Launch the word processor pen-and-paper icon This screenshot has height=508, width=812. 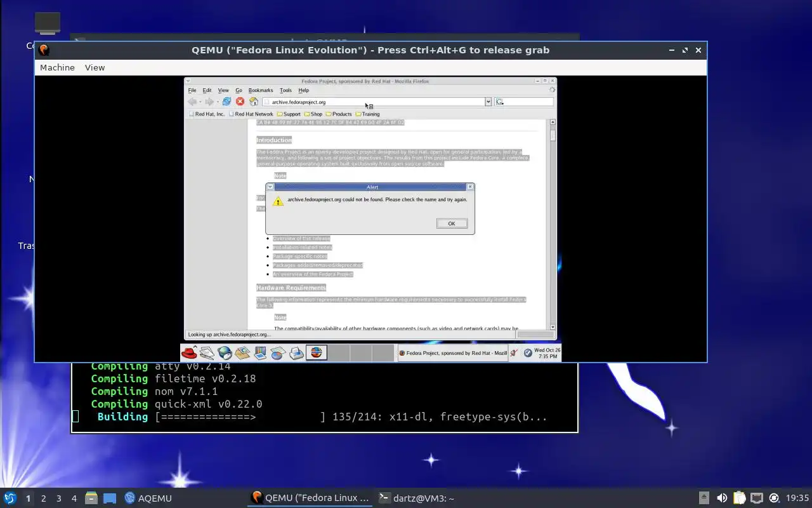tap(207, 352)
